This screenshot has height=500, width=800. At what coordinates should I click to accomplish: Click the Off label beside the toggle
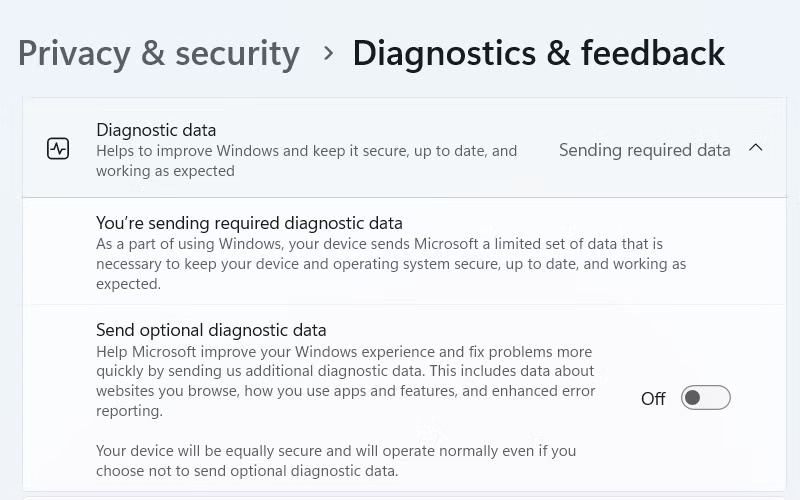[x=653, y=399]
